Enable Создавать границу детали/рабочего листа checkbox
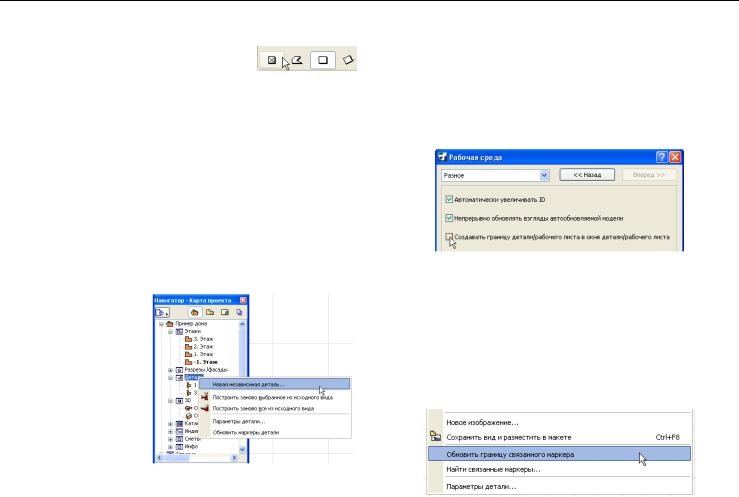 pyautogui.click(x=449, y=236)
